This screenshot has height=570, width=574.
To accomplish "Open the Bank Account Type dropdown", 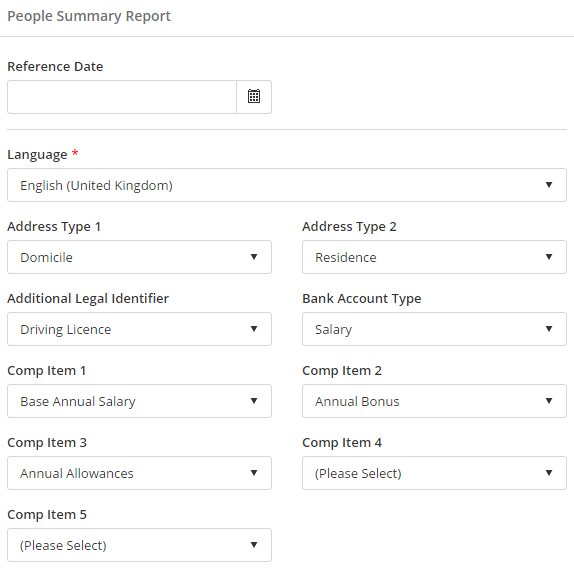I will click(434, 329).
